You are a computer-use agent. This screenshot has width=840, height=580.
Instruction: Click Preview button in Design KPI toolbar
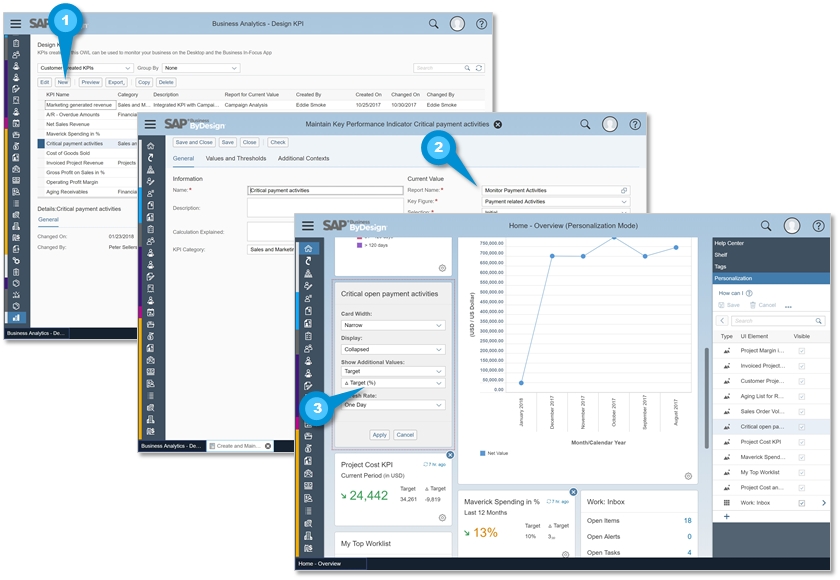coord(90,82)
